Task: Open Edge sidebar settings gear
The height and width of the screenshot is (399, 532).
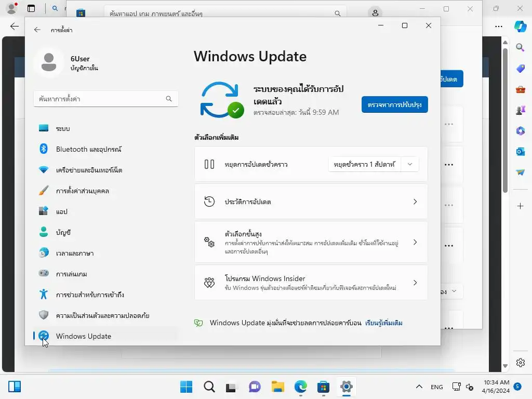Action: pyautogui.click(x=520, y=363)
